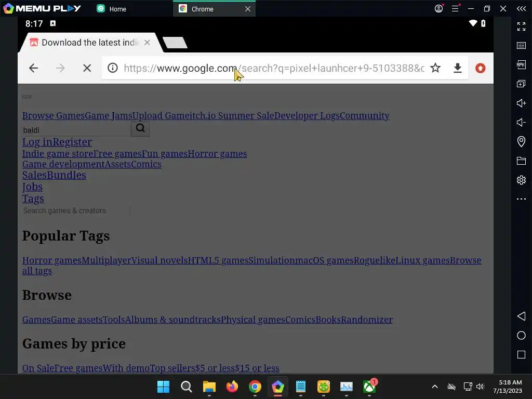Bookmark this page with the star icon

(x=435, y=68)
